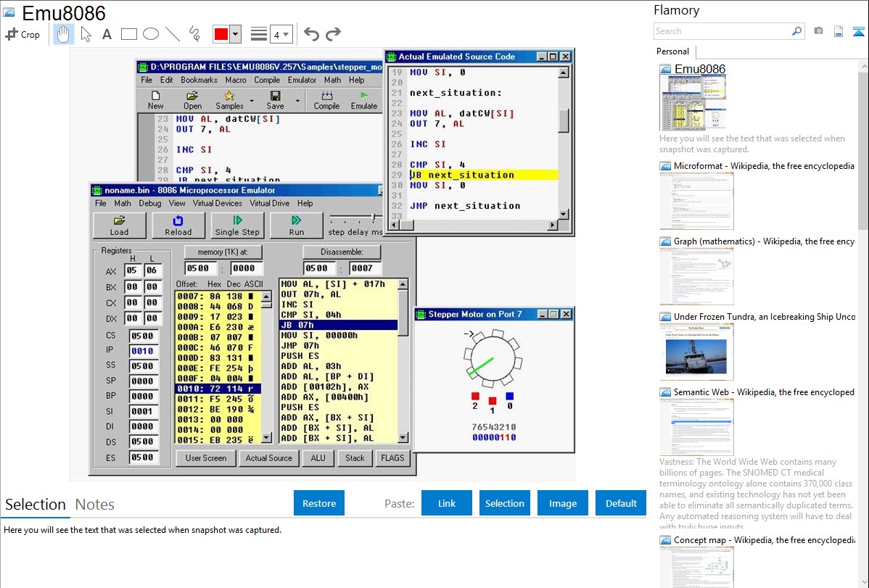
Task: Open the Personal tab
Action: [x=673, y=51]
